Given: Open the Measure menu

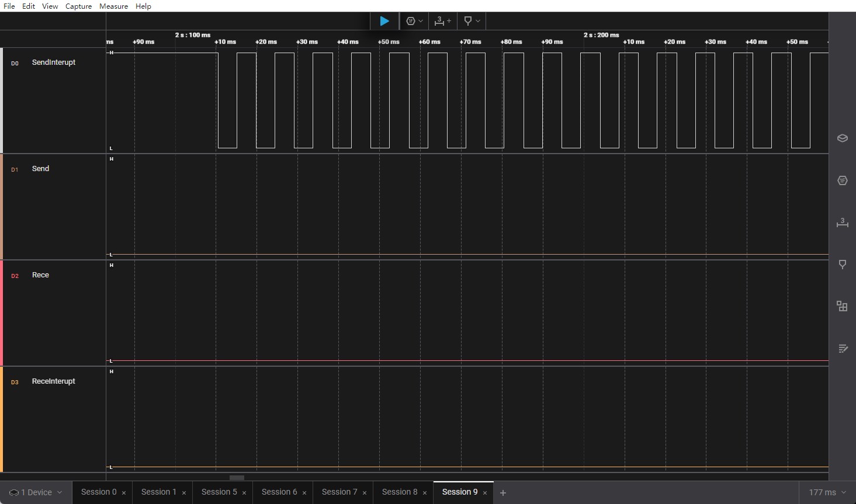Looking at the screenshot, I should pos(113,6).
